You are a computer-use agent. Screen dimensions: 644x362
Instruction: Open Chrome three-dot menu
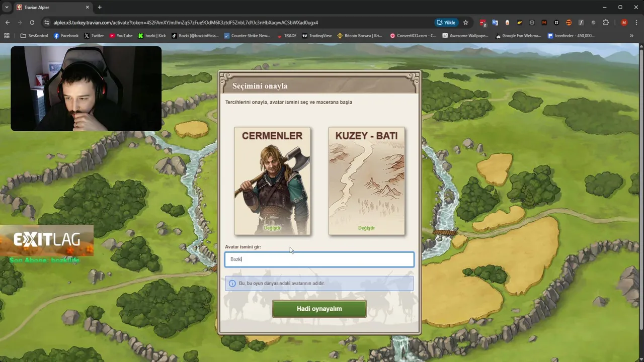click(x=636, y=23)
